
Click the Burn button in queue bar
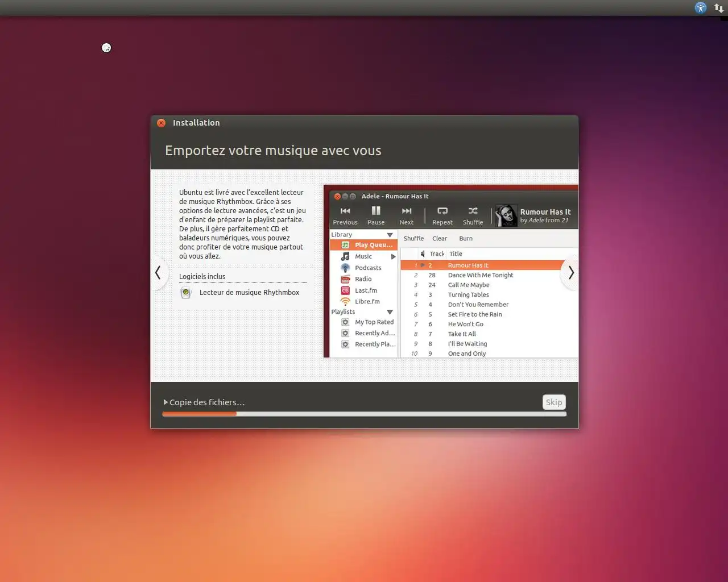point(466,239)
